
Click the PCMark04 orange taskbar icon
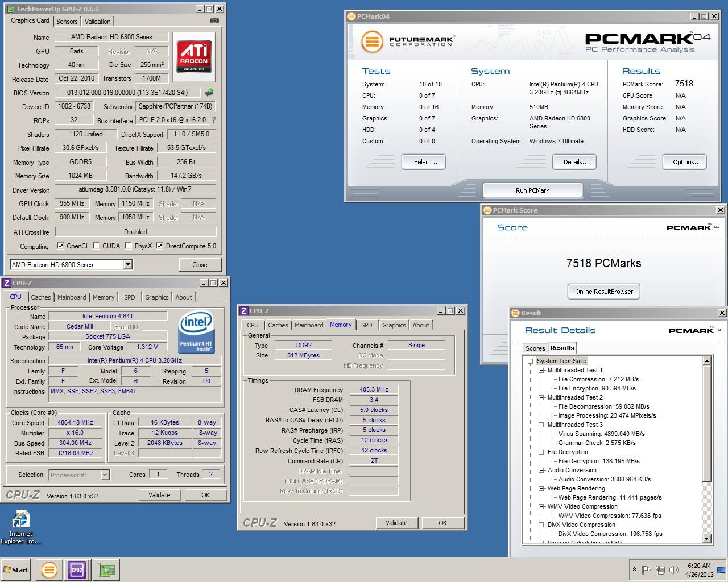[49, 569]
